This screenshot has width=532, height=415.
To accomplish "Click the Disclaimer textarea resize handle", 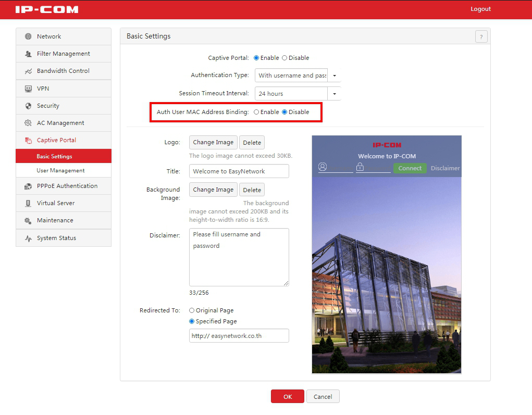I will pos(286,283).
